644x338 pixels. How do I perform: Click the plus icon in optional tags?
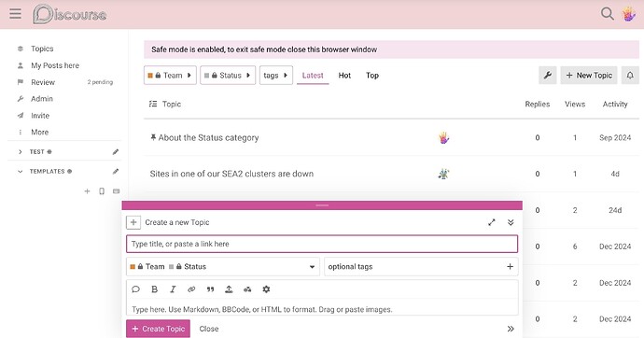[510, 266]
